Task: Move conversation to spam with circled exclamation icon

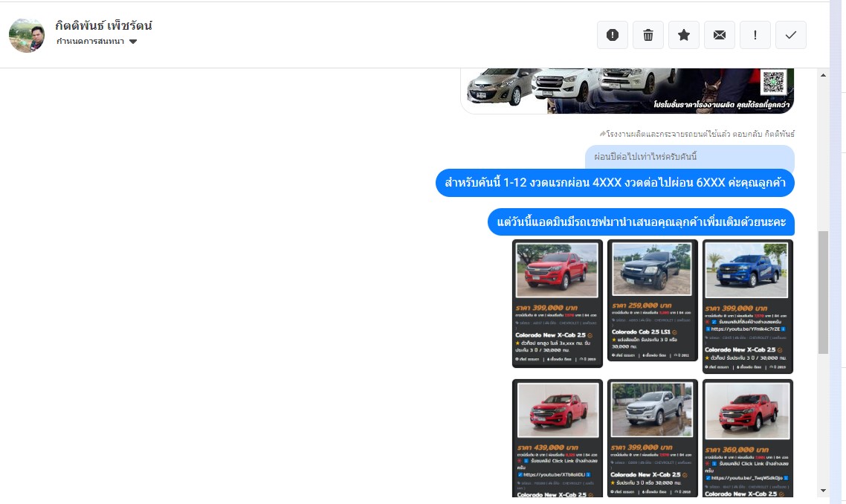Action: pyautogui.click(x=613, y=35)
